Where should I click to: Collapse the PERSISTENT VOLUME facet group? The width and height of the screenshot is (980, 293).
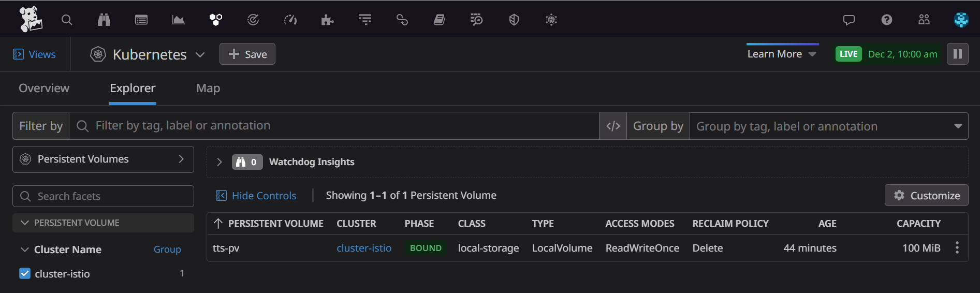[103, 223]
